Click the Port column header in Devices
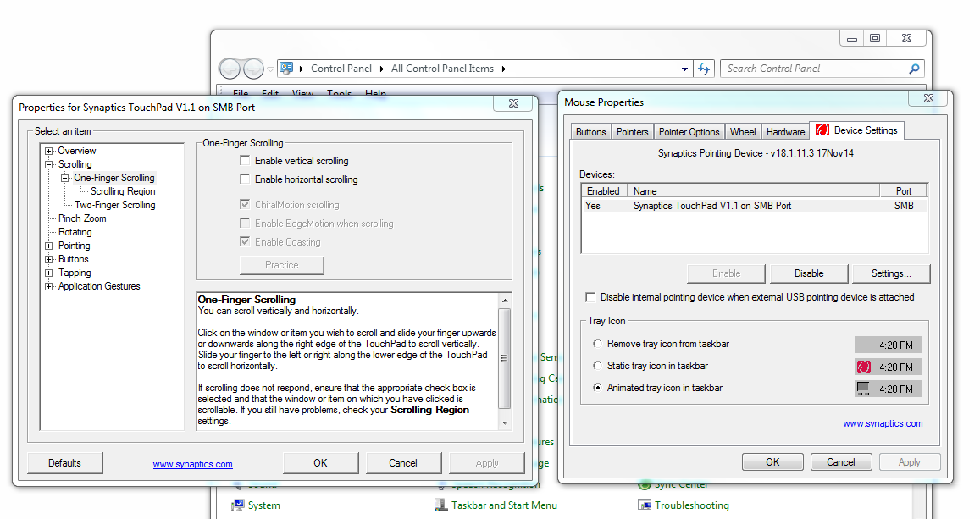The height and width of the screenshot is (519, 980). pos(903,191)
